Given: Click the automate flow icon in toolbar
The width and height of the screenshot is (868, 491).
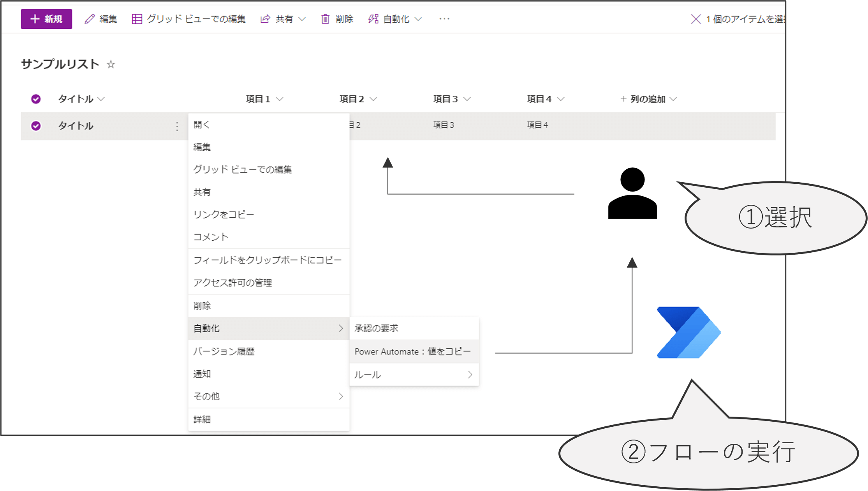Looking at the screenshot, I should point(373,19).
